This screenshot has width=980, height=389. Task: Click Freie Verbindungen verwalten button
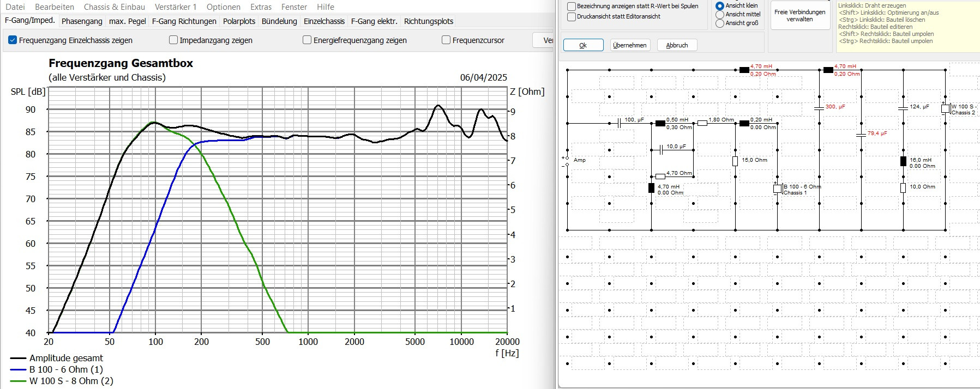[x=799, y=16]
